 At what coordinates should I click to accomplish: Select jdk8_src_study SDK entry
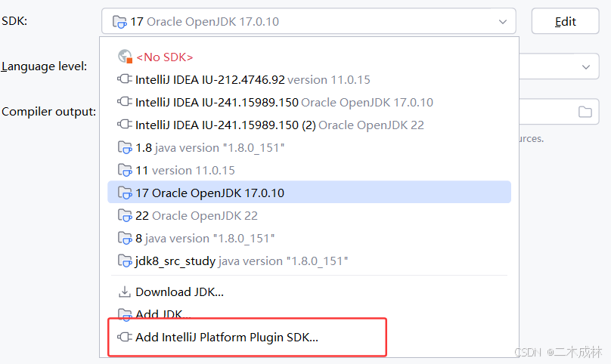coord(309,261)
